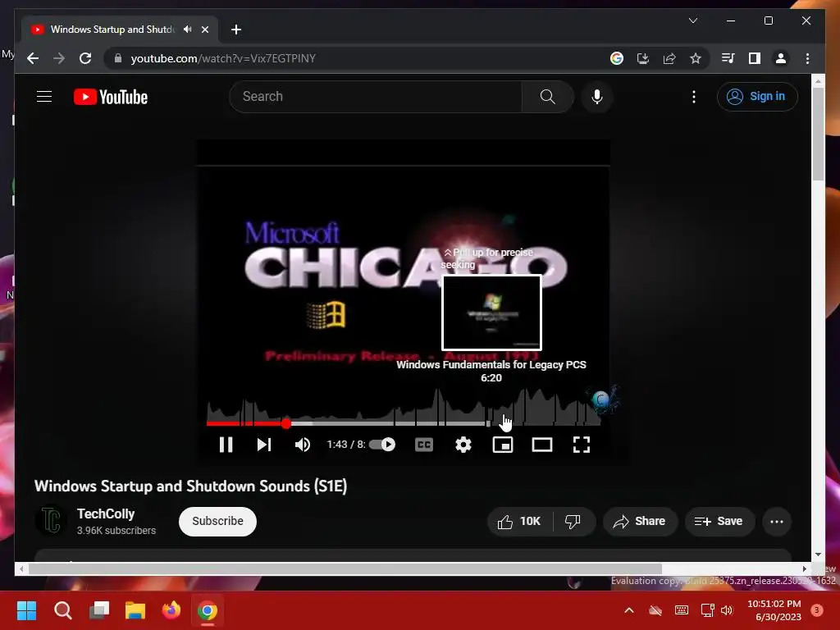The image size is (840, 630).
Task: Share this video
Action: tap(640, 522)
